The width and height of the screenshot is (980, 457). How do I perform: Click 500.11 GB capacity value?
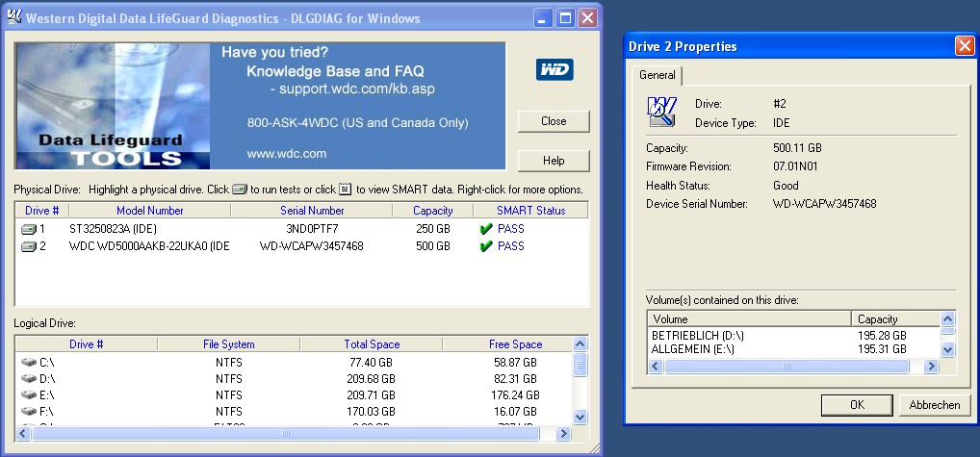[x=797, y=148]
